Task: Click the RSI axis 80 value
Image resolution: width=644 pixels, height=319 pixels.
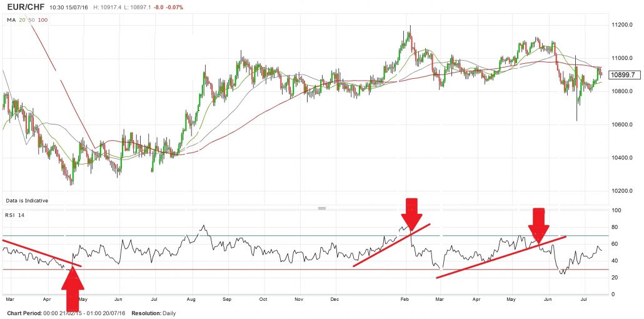Action: [615, 227]
